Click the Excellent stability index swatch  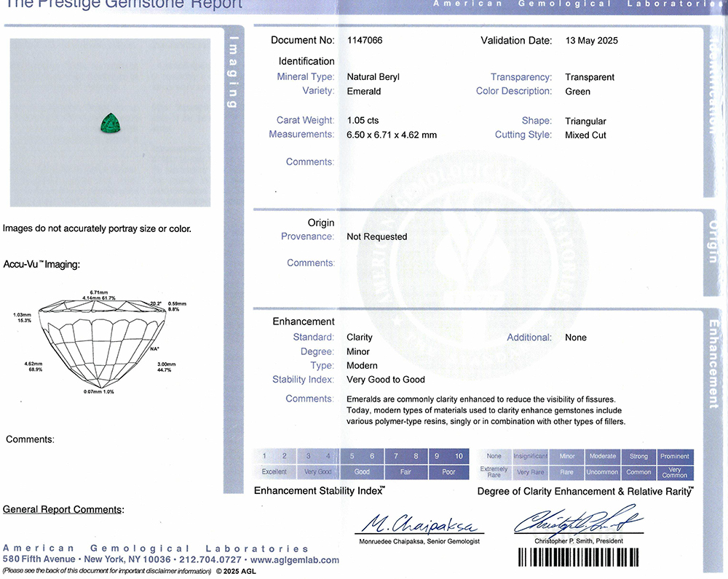[274, 471]
